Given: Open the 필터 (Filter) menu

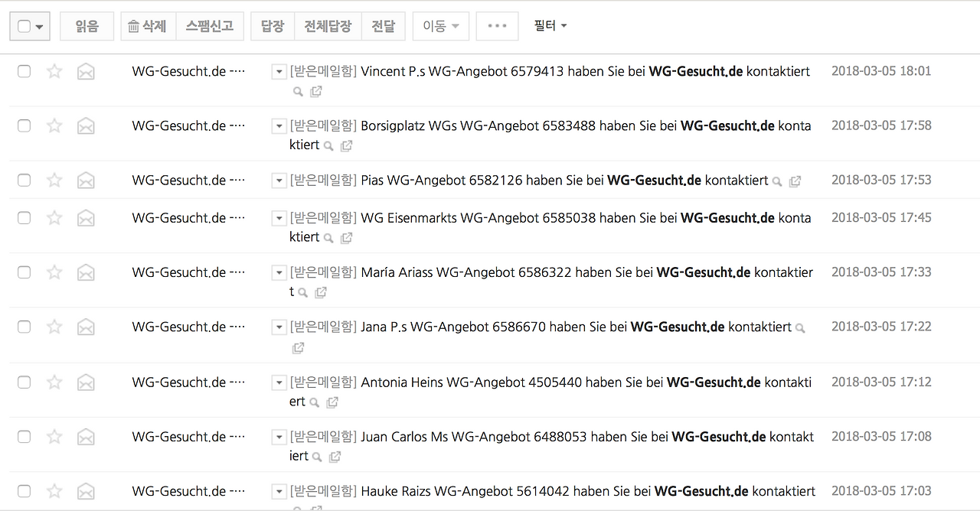Looking at the screenshot, I should click(550, 25).
